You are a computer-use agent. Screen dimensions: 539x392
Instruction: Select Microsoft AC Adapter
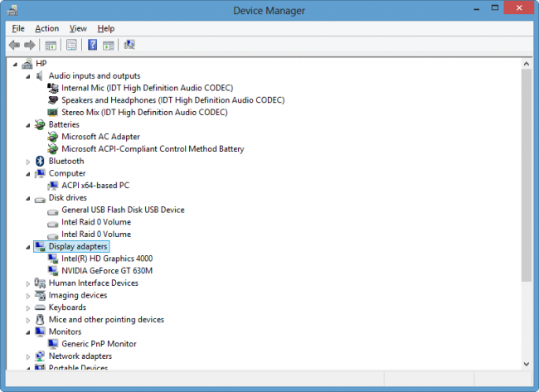click(x=100, y=137)
